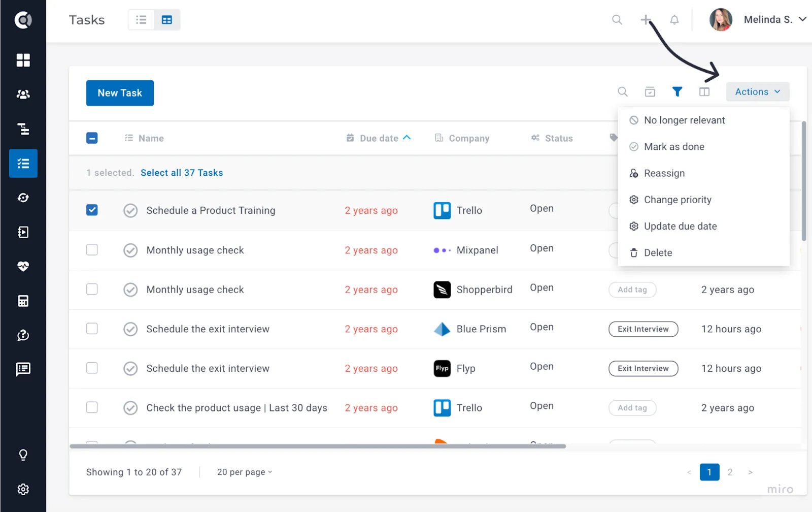Open the dashboard grid icon in sidebar
The height and width of the screenshot is (512, 812).
click(x=23, y=60)
